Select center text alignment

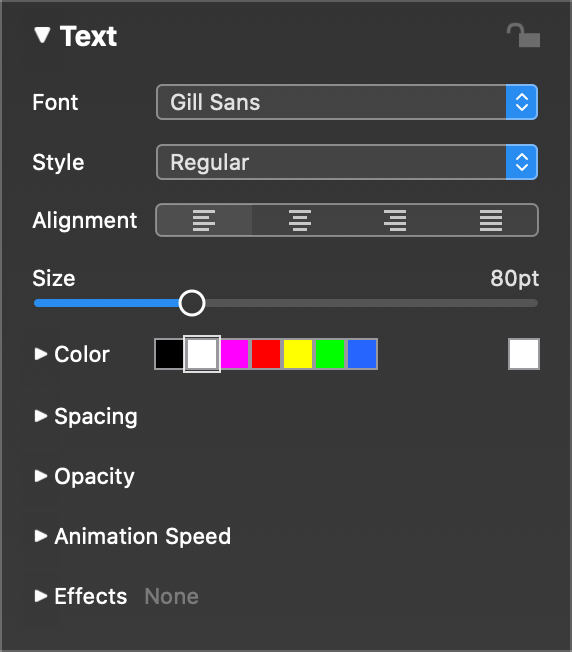pyautogui.click(x=300, y=220)
